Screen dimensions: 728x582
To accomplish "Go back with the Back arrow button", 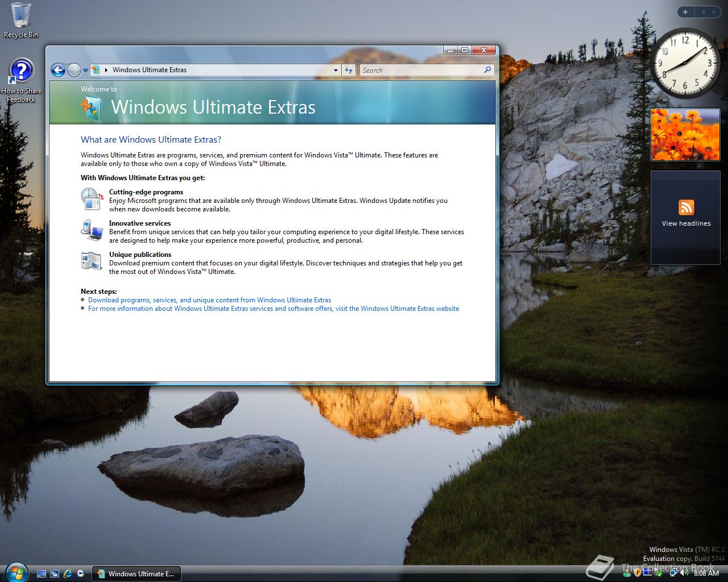I will [58, 70].
